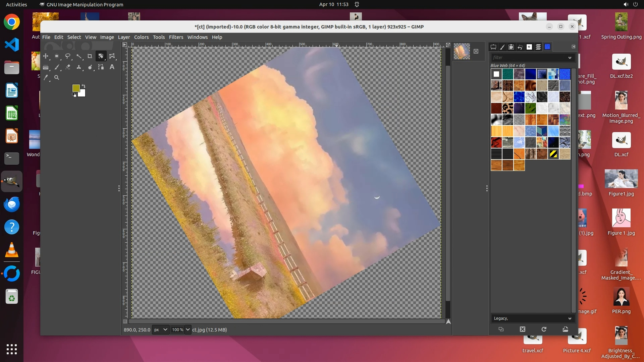Reset colors to default black and white
This screenshot has height=362, width=644.
click(74, 95)
